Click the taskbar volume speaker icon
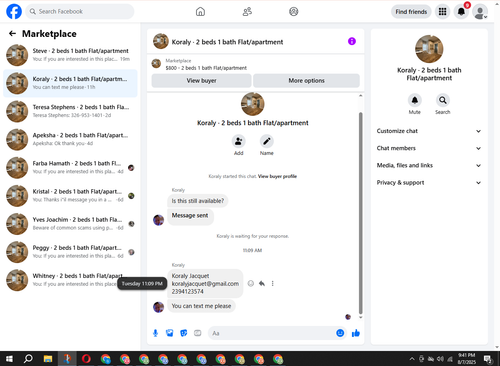Viewport: 500px width, 366px height. point(440,359)
